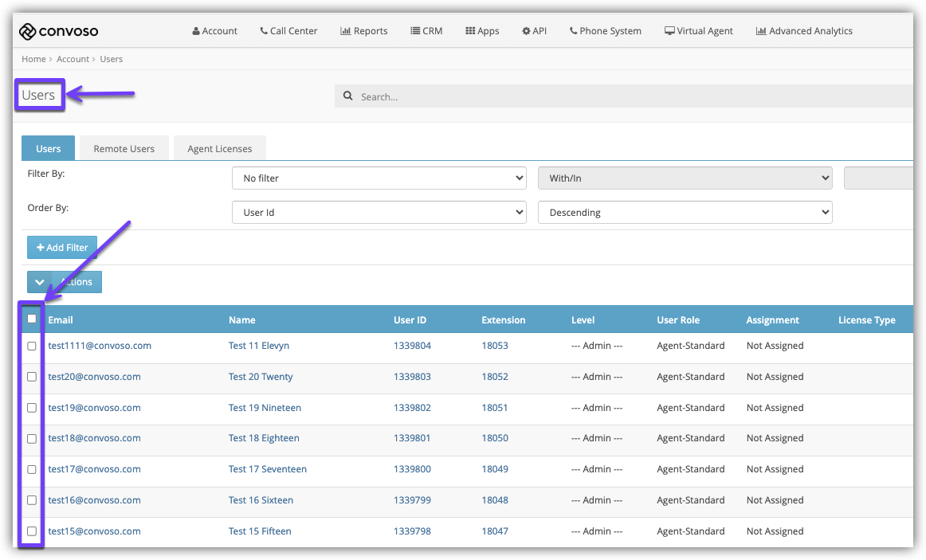Image resolution: width=926 pixels, height=560 pixels.
Task: Open the User Id order-by dropdown
Action: (379, 213)
